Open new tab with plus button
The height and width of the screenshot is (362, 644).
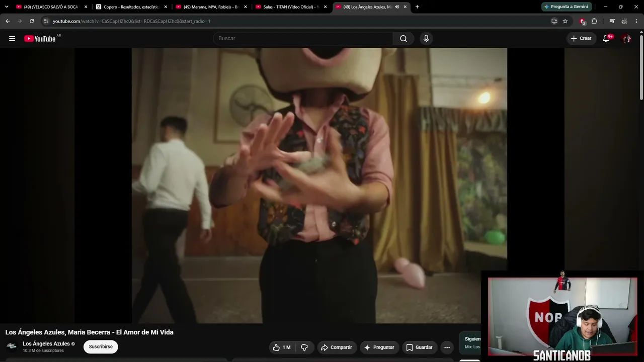tap(417, 7)
